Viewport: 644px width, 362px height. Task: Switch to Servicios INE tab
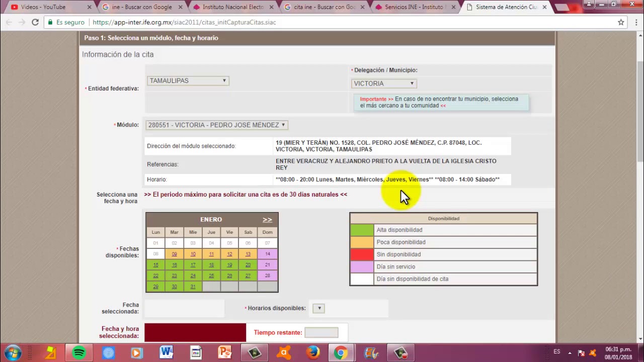coord(415,7)
